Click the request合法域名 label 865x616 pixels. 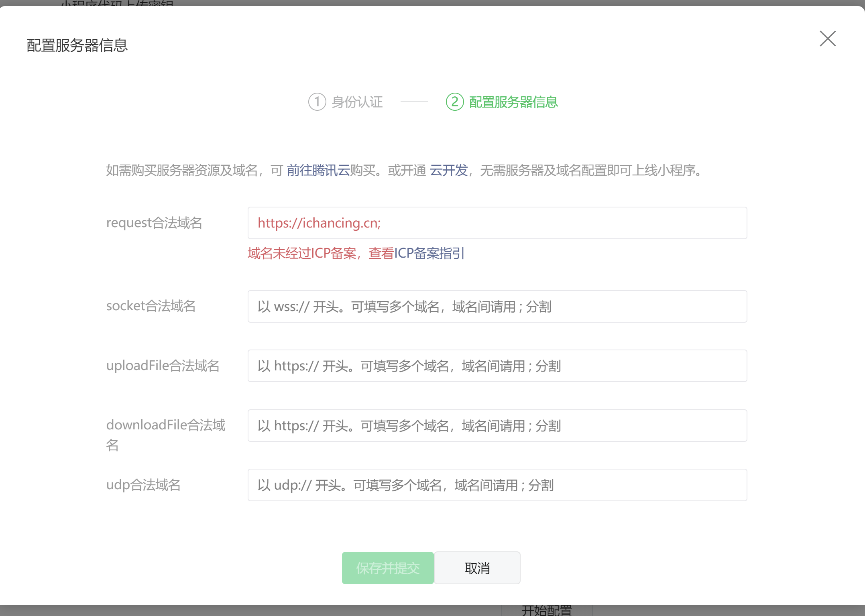click(154, 223)
